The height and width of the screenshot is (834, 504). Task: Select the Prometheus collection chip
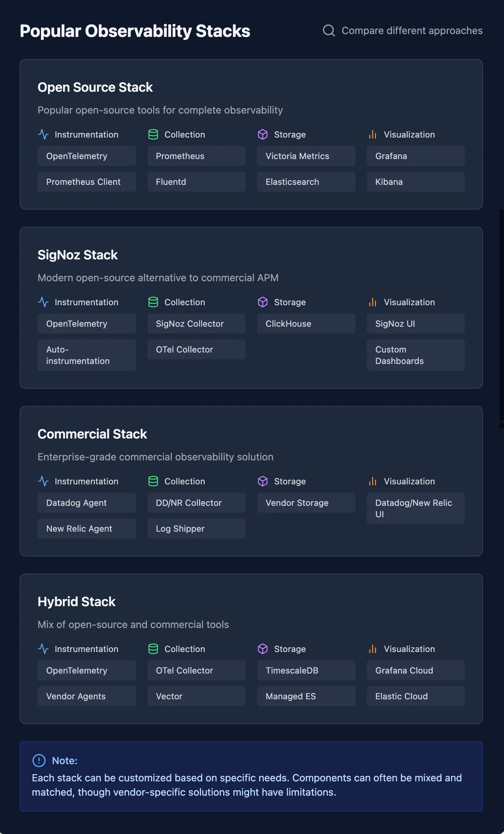point(197,156)
